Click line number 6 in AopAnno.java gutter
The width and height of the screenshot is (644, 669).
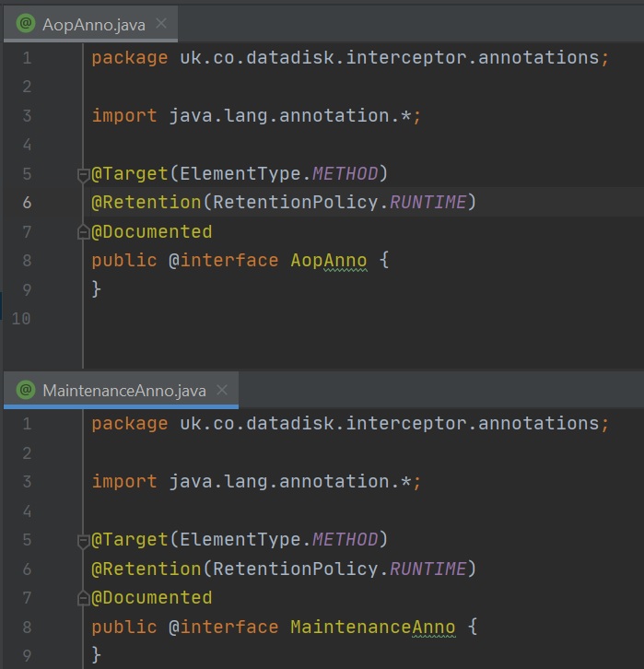pos(27,202)
